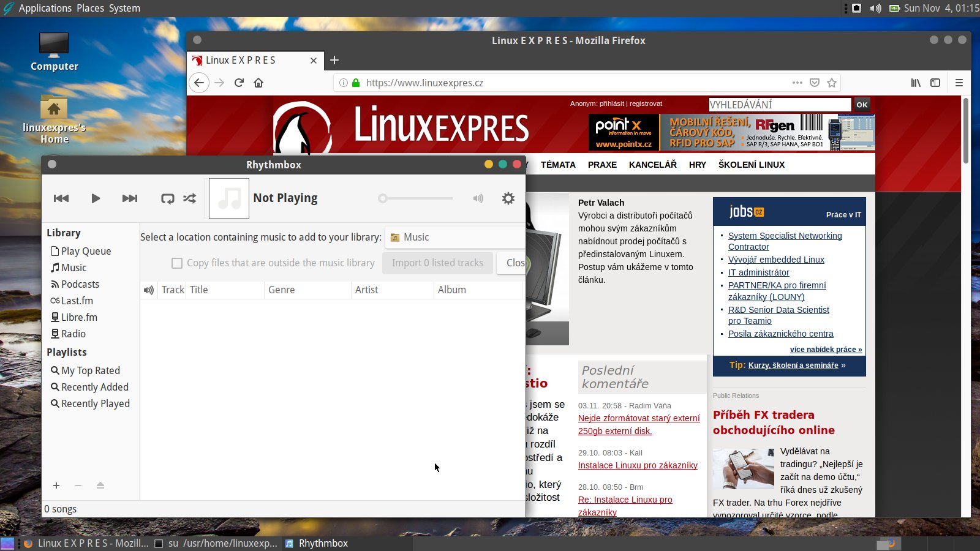The width and height of the screenshot is (980, 551).
Task: Open Firefox Library icon
Action: click(916, 83)
